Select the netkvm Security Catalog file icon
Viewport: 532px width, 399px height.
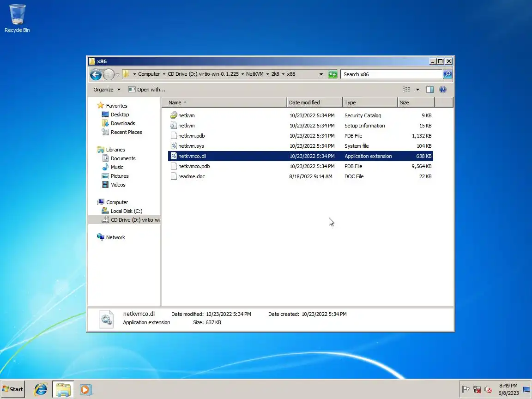174,115
